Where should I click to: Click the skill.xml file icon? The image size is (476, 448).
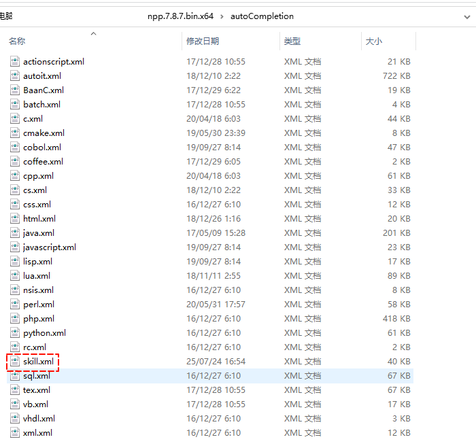(16, 362)
